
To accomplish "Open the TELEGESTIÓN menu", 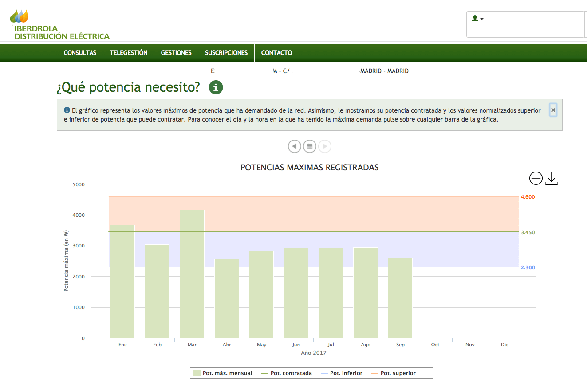I will pos(129,53).
